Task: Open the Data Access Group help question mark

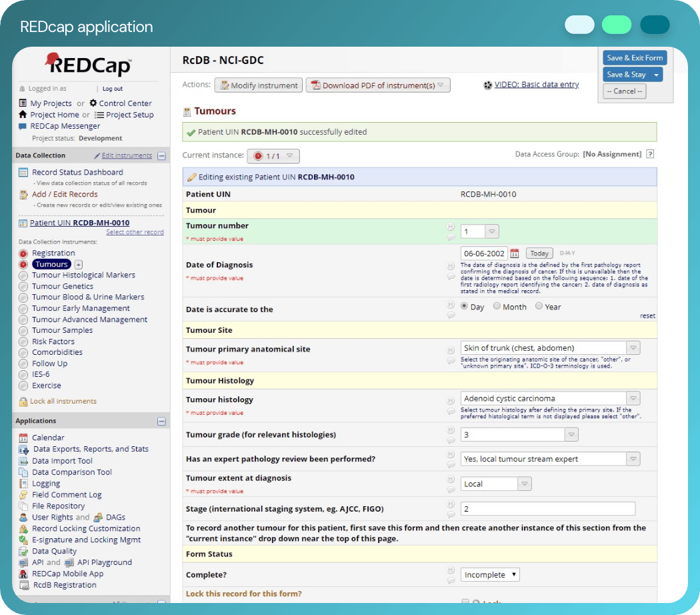Action: click(650, 153)
